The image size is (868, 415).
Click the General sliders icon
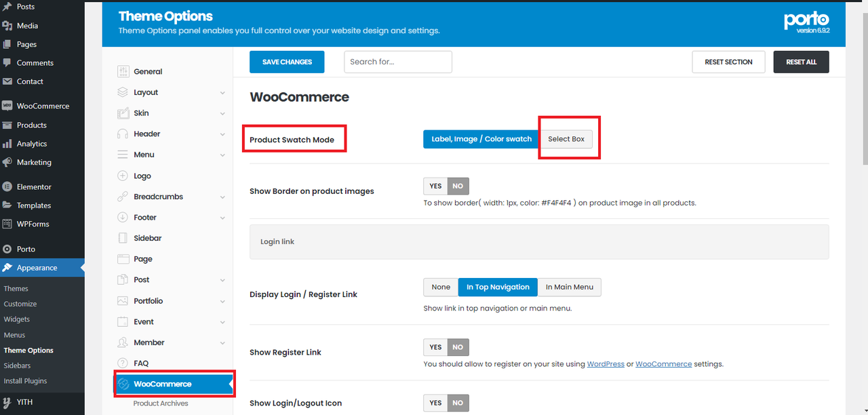tap(123, 71)
